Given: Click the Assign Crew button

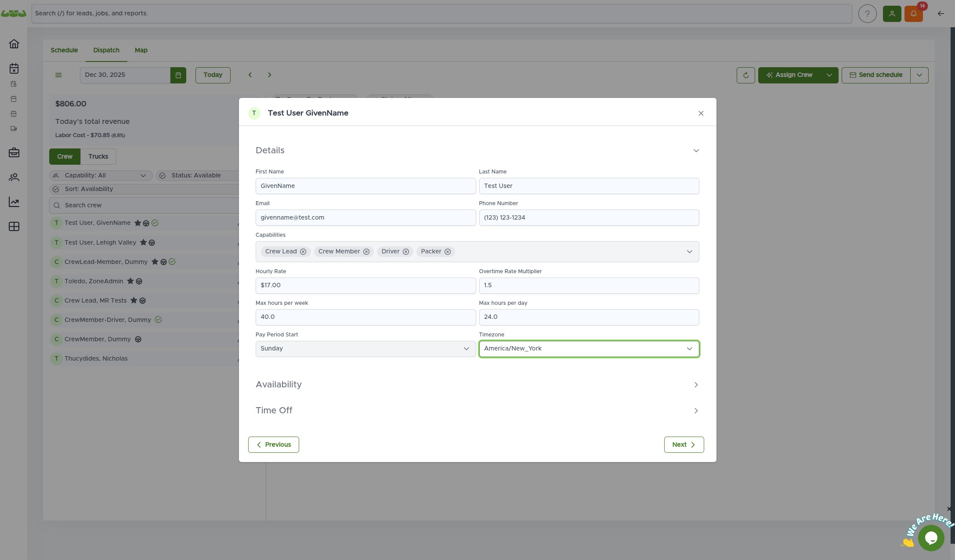Looking at the screenshot, I should [x=789, y=75].
